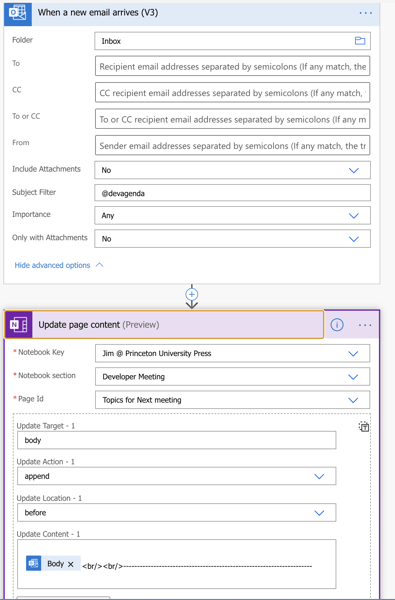Click the Folder field showing Inbox
This screenshot has width=395, height=600.
point(232,41)
